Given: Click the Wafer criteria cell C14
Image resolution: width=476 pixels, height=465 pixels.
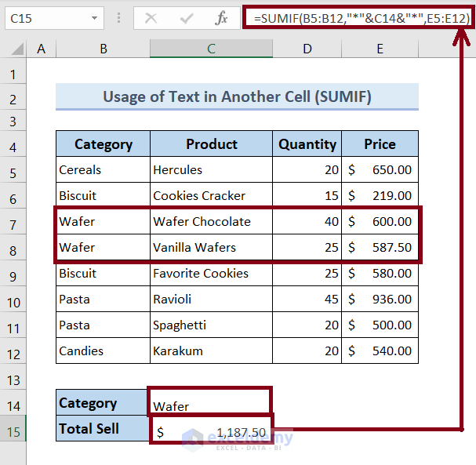Looking at the screenshot, I should tap(211, 405).
